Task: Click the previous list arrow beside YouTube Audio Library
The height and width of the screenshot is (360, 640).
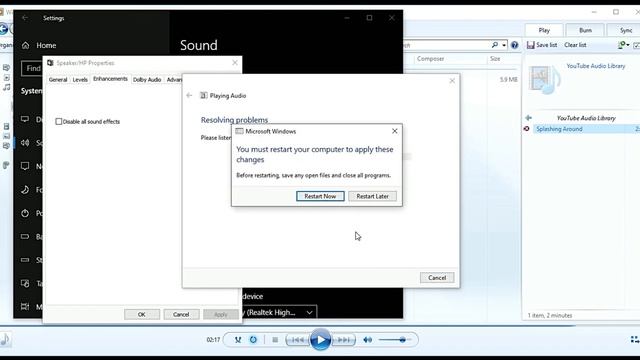Action: pyautogui.click(x=529, y=118)
